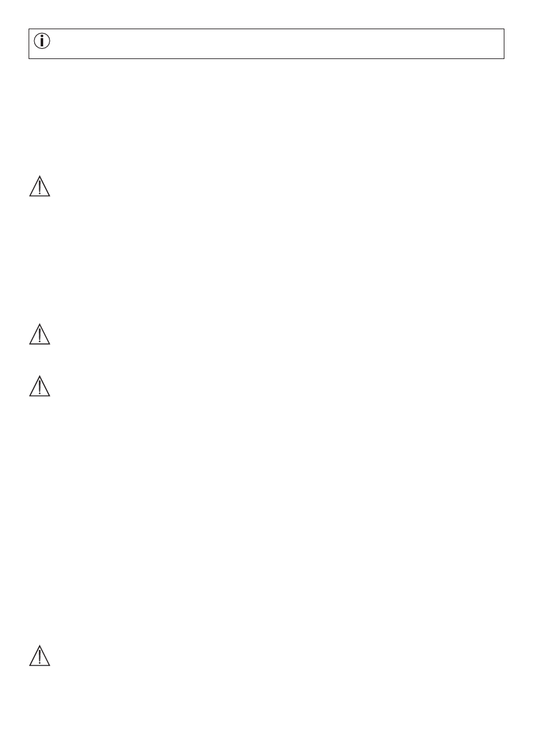The height and width of the screenshot is (756, 533).
Task: Choose the upper of the two adjacent warning triangles
Action: [x=39, y=334]
